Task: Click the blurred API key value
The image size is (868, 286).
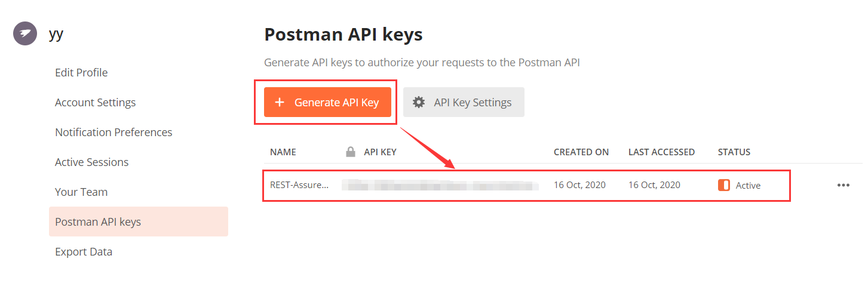Action: [440, 185]
